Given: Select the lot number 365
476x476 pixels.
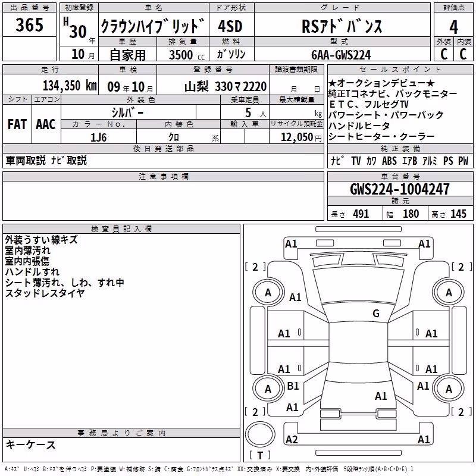Looking at the screenshot, I should coord(29,24).
